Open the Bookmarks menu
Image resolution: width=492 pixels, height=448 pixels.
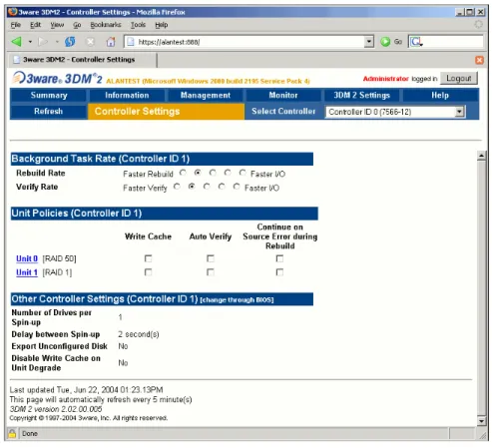pyautogui.click(x=106, y=25)
